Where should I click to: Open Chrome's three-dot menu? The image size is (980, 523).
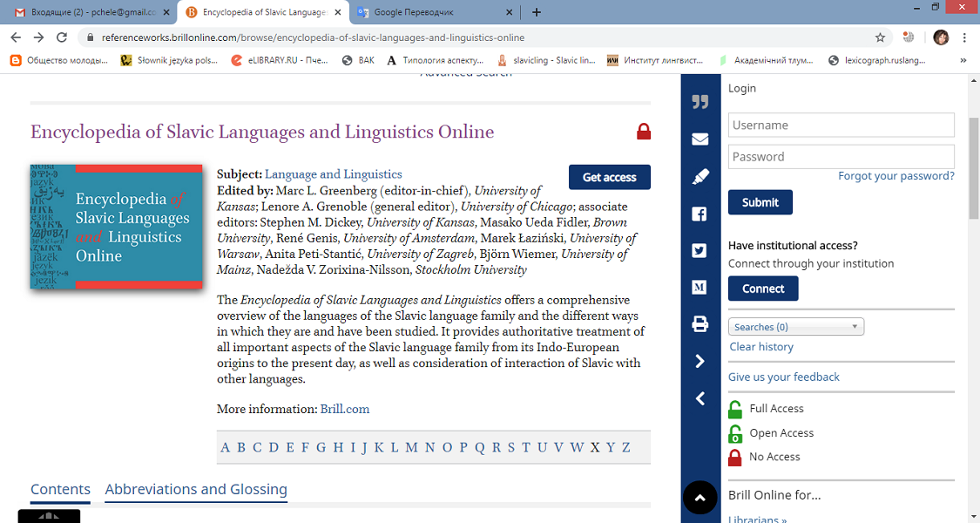tap(963, 37)
